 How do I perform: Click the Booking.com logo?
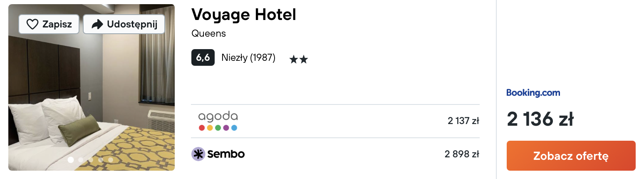533,92
